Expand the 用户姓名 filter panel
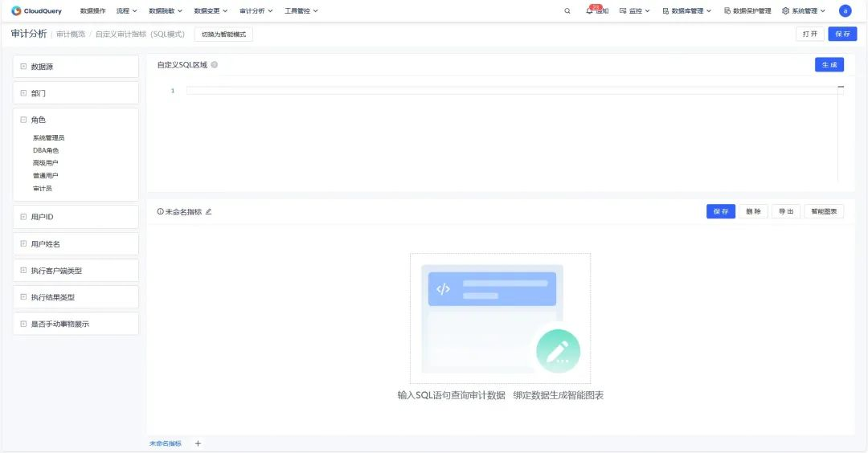868x453 pixels. [x=23, y=243]
